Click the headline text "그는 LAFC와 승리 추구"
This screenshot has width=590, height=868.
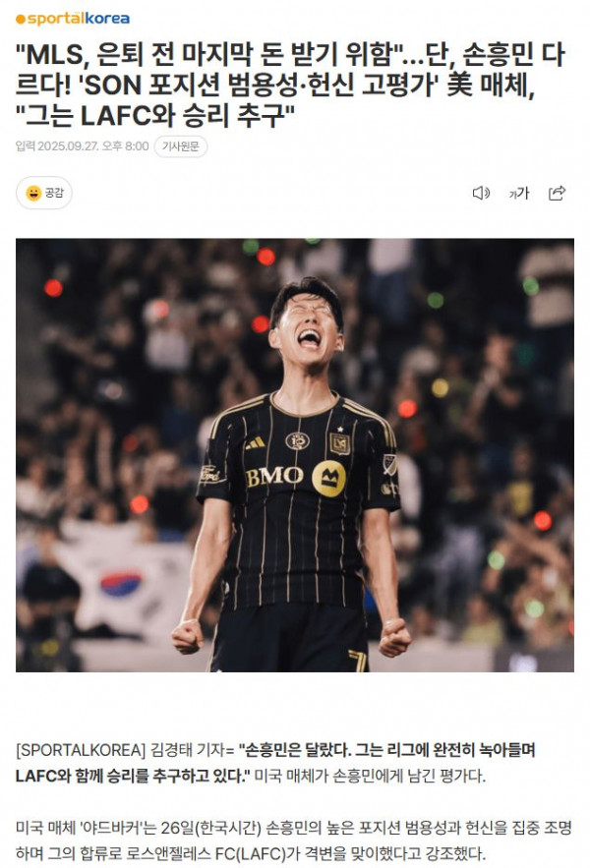[155, 116]
